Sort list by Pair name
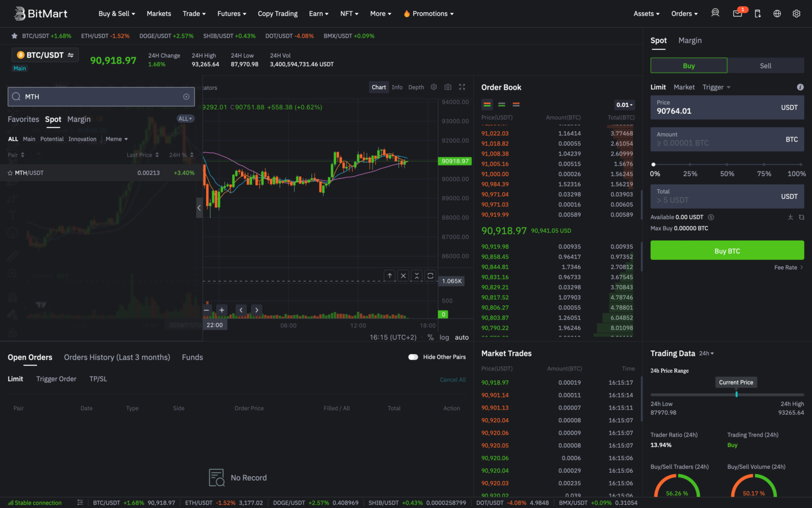The image size is (812, 508). [x=16, y=155]
